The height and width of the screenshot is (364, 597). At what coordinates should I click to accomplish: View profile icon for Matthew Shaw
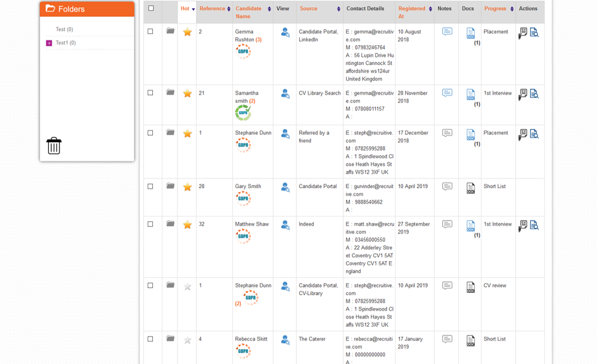(x=285, y=225)
